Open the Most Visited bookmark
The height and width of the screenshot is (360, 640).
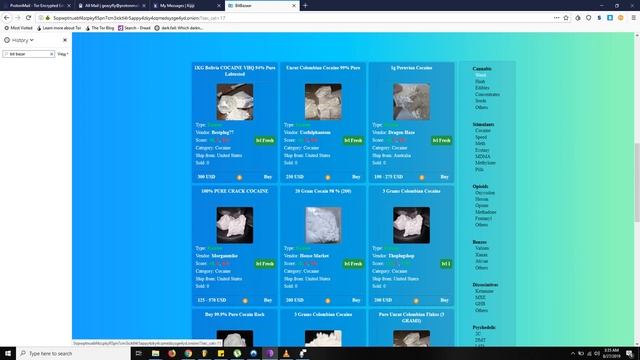pos(18,28)
